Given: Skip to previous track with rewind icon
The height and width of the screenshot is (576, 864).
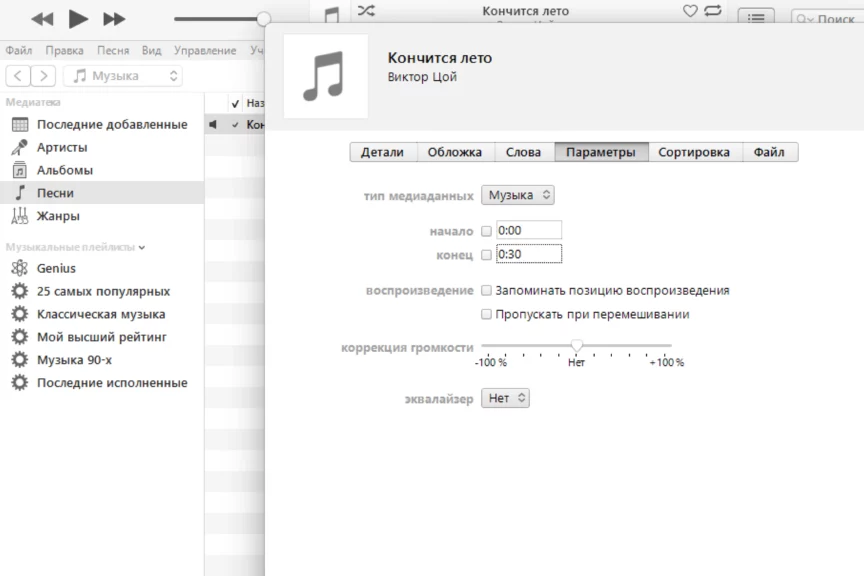Looking at the screenshot, I should coord(42,19).
